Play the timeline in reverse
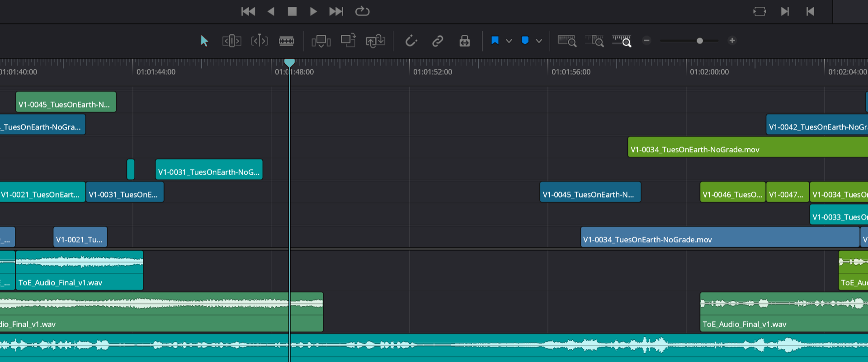The image size is (868, 362). coord(271,11)
